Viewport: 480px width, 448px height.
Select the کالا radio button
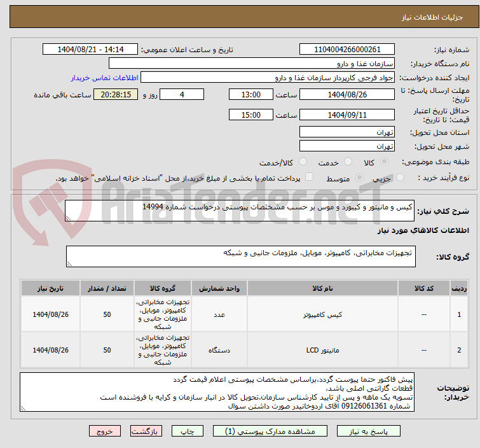(x=384, y=161)
